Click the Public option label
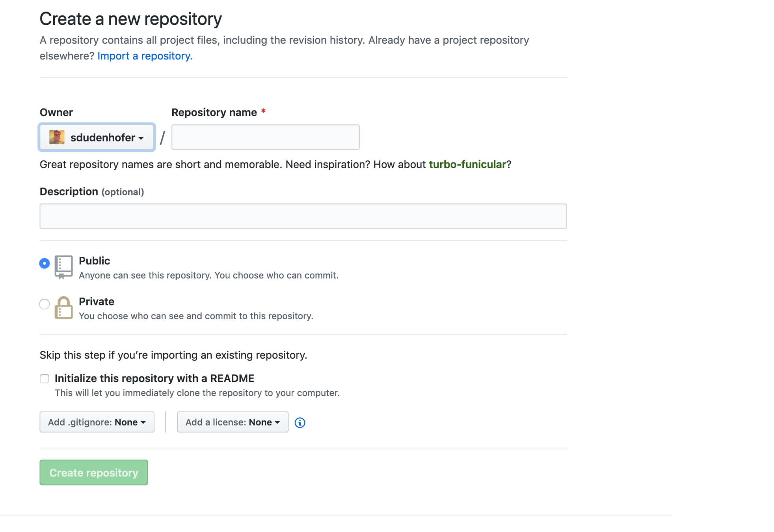 94,261
